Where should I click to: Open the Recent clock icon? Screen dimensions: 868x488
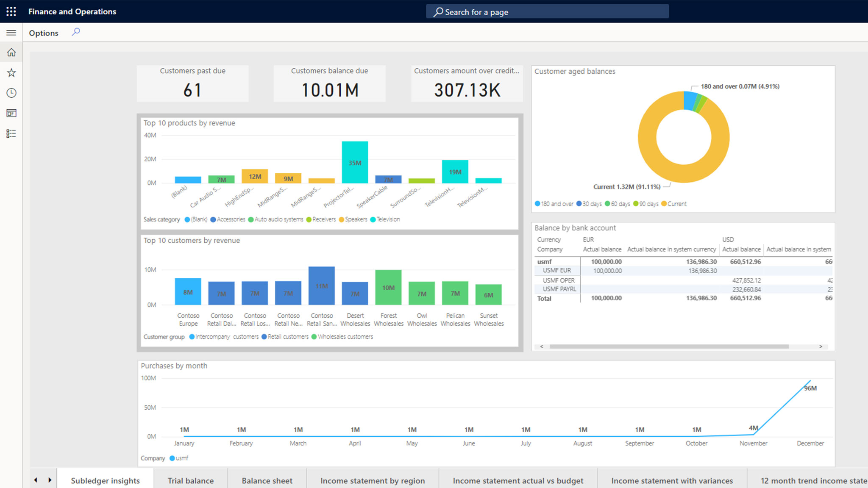[11, 93]
